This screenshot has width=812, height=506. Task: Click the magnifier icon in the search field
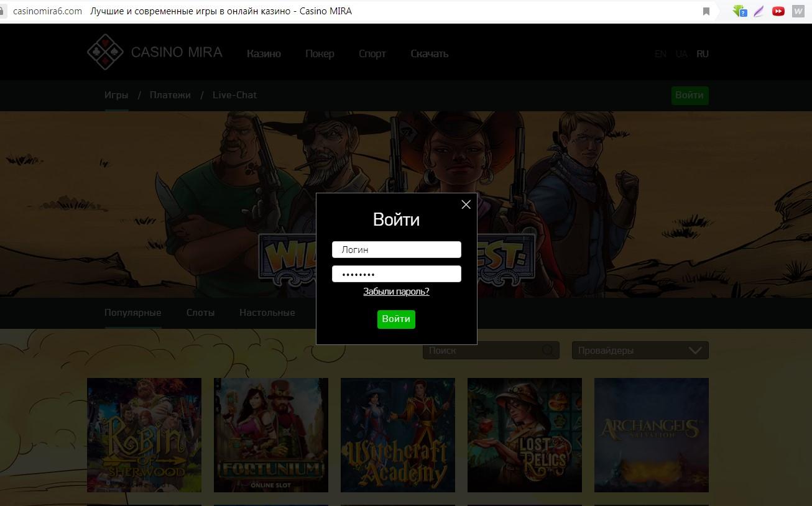(x=548, y=350)
